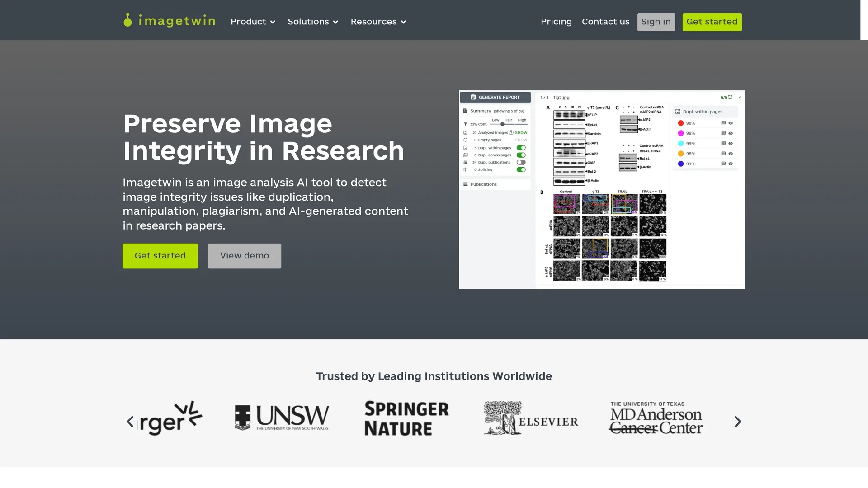This screenshot has width=868, height=488.
Task: Hide the blue 99% match with eye icon
Action: pyautogui.click(x=731, y=164)
